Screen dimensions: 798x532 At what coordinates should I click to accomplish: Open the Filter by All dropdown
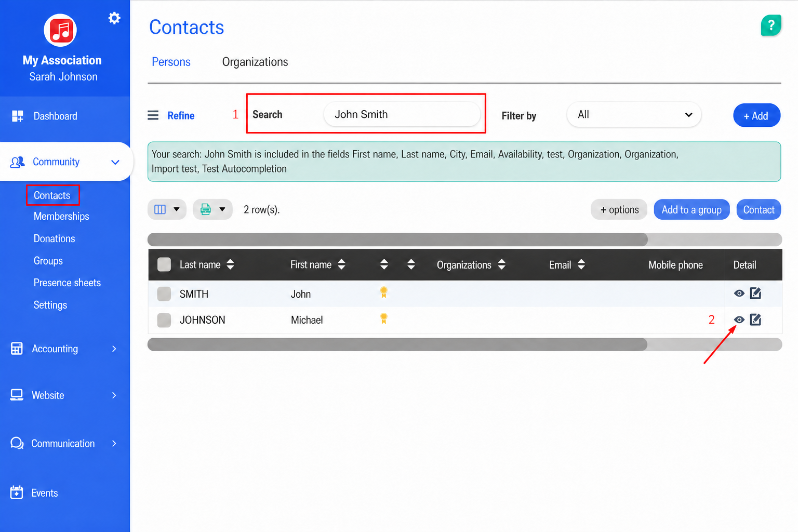[634, 115]
